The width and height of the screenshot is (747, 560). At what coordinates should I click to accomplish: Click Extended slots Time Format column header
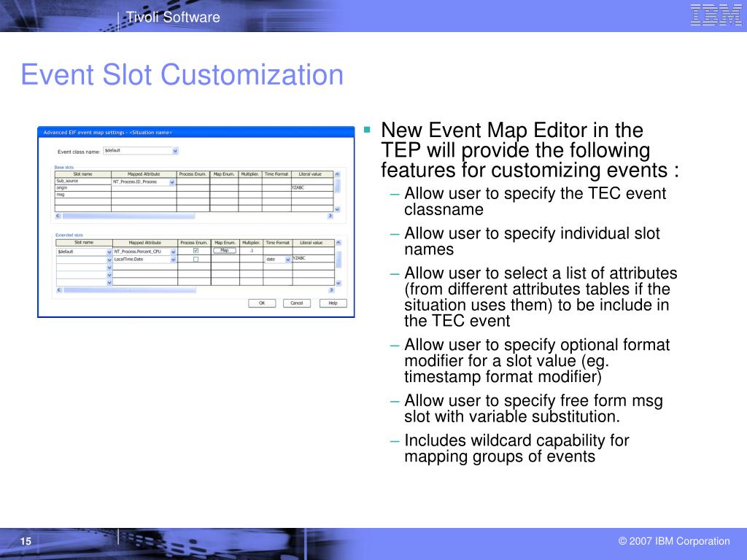click(278, 243)
